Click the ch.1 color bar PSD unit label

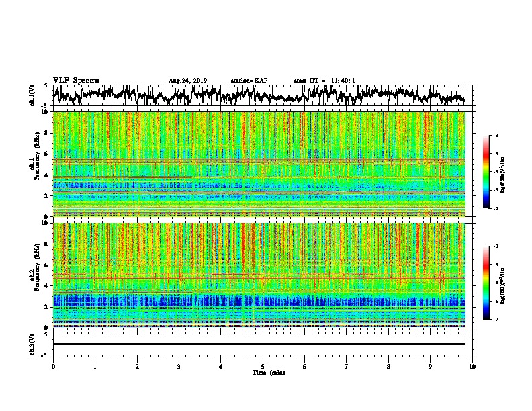pyautogui.click(x=503, y=175)
